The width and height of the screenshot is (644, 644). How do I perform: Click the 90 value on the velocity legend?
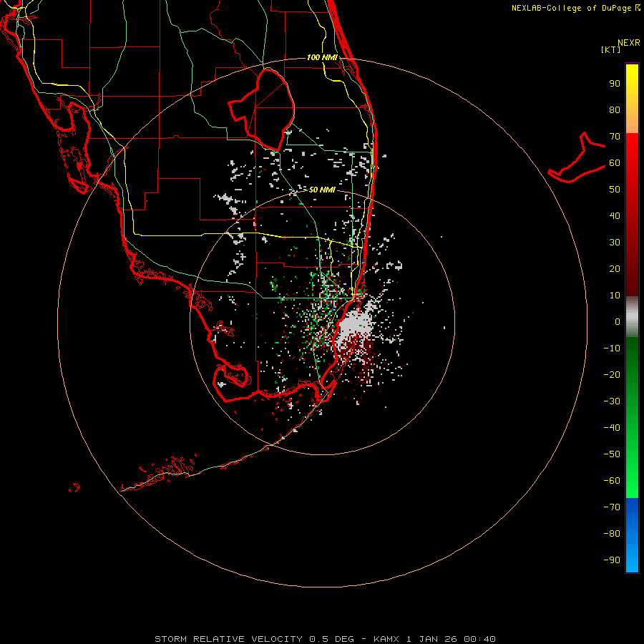[x=615, y=84]
